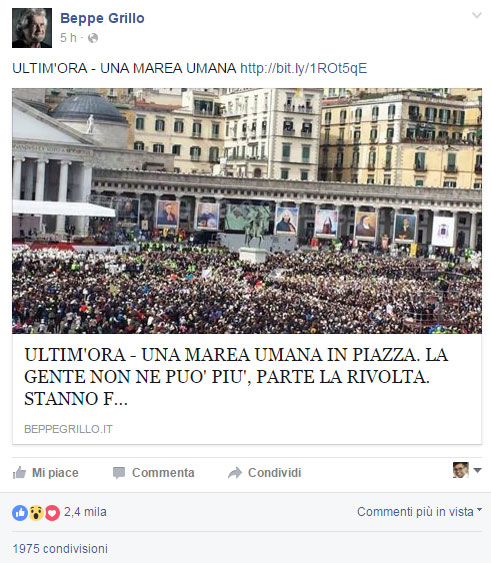Click the Condividi button label

(274, 473)
